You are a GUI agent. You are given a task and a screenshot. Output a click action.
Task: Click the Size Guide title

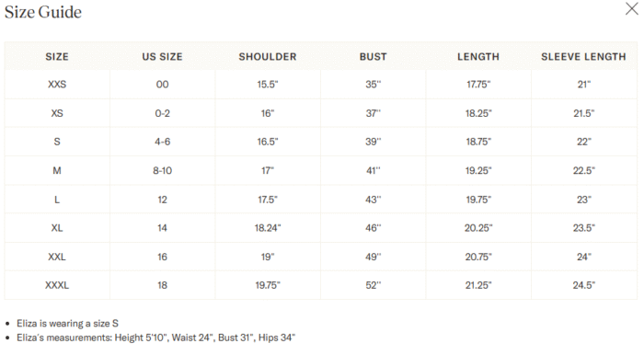[x=43, y=12]
